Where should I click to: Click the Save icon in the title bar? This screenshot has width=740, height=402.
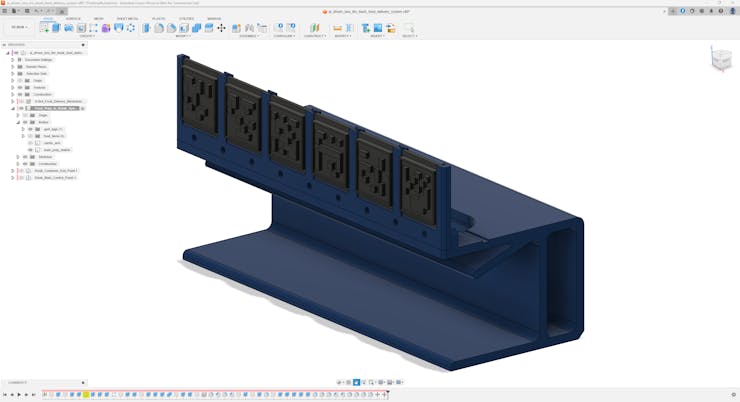pos(29,11)
